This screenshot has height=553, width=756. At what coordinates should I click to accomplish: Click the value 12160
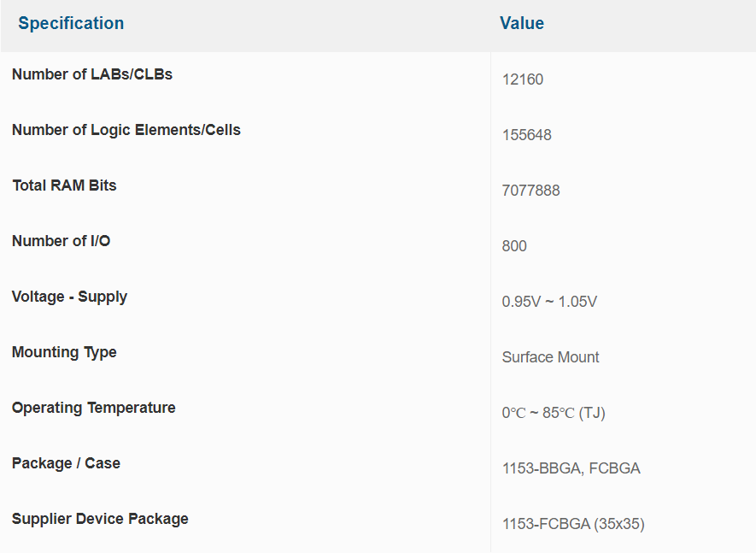(x=523, y=79)
